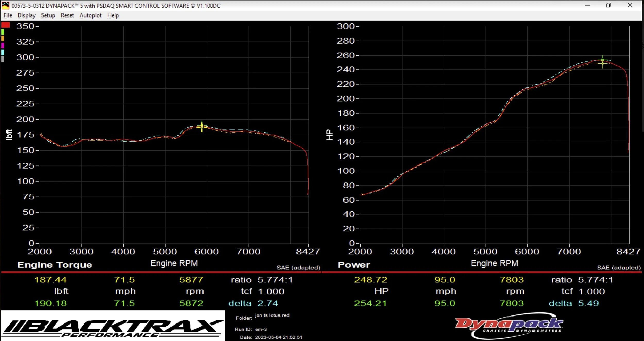Image resolution: width=644 pixels, height=341 pixels.
Task: Select the magenta run color swatch
Action: coord(3,45)
